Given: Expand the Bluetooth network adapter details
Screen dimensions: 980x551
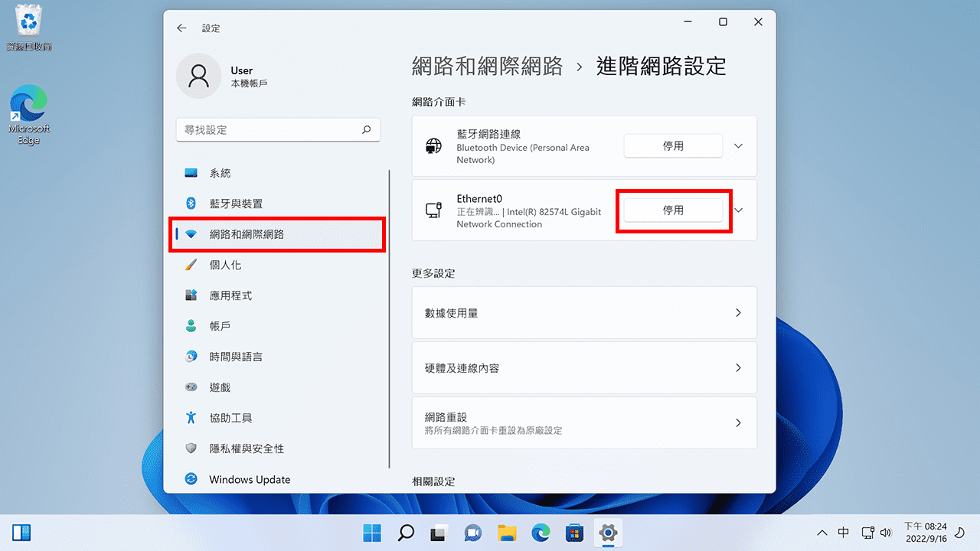Looking at the screenshot, I should tap(737, 145).
